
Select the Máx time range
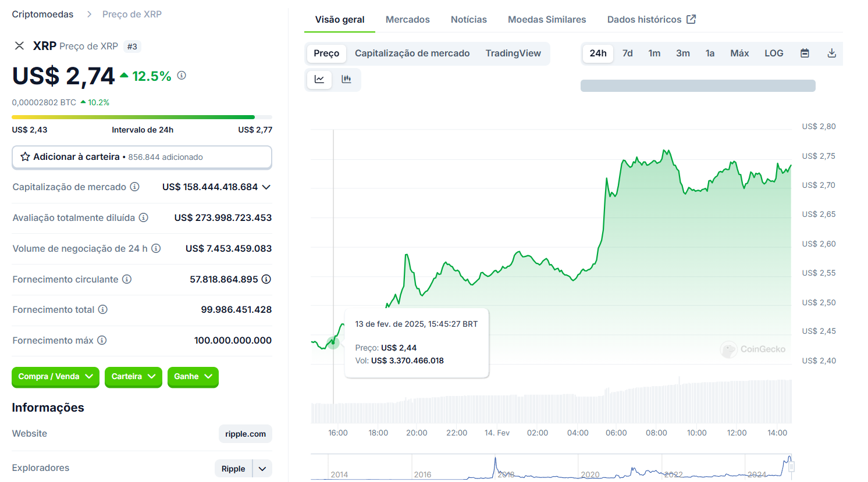739,53
